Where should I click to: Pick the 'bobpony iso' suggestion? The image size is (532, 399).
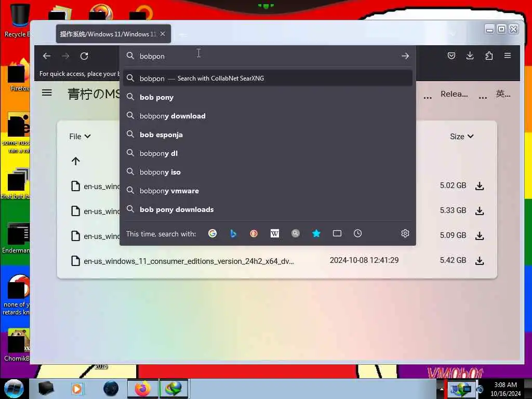point(268,172)
